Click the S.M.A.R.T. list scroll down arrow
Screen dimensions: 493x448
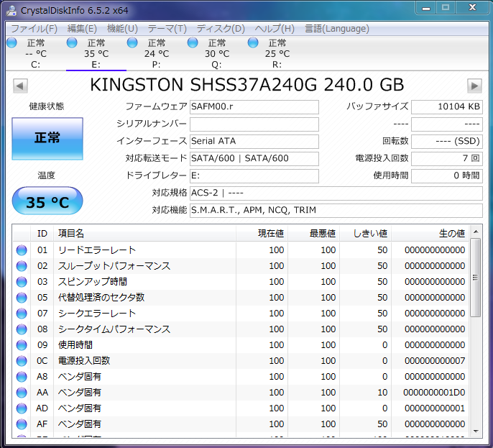tap(476, 431)
